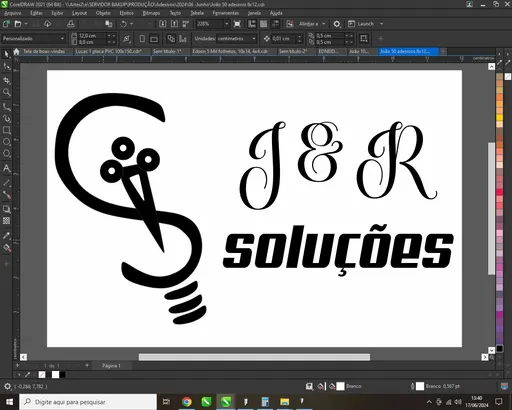Switch to the Sem titulo-1 tab
The height and width of the screenshot is (410, 512).
click(x=167, y=51)
